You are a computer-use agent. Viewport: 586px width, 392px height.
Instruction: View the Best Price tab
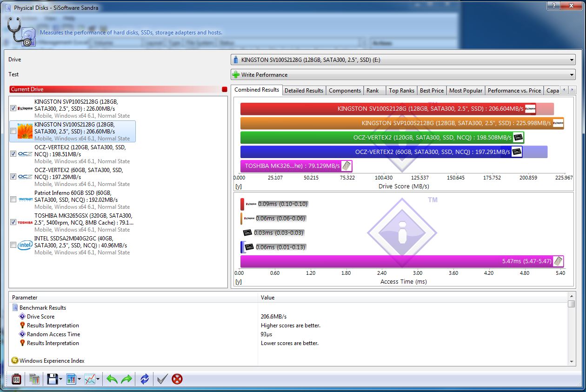tap(432, 91)
